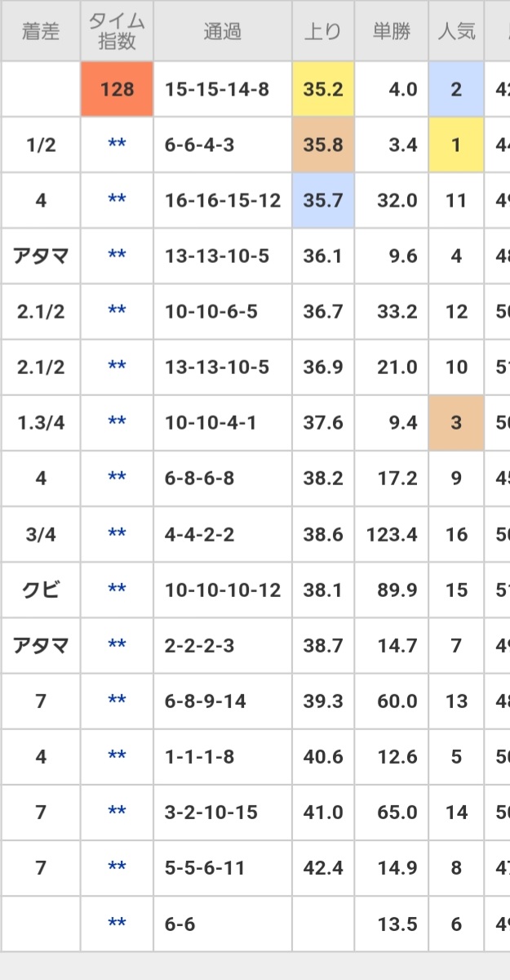Click the ** link beside 1-1-1-8
The width and height of the screenshot is (510, 980).
(117, 756)
